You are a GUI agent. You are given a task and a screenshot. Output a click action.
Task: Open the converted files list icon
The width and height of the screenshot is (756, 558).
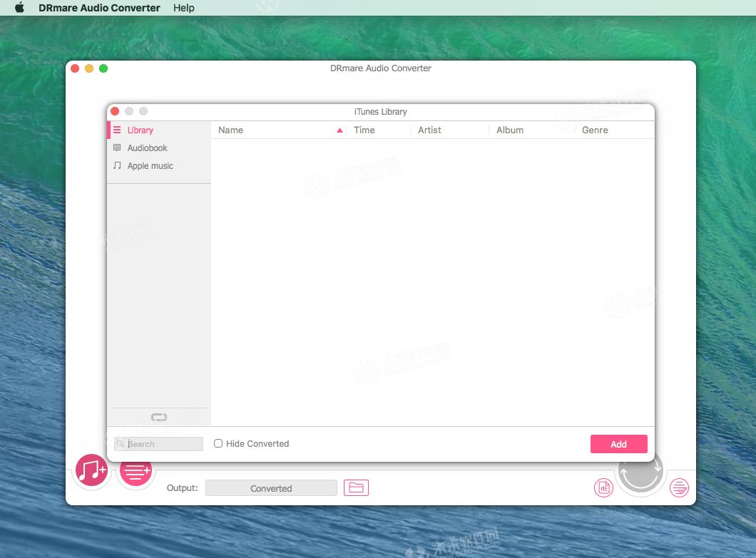click(x=678, y=487)
